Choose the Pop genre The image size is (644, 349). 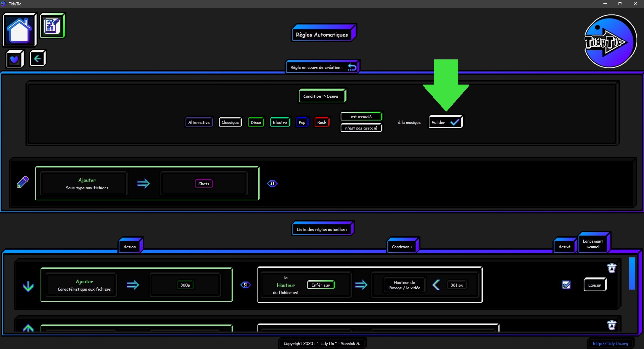[302, 122]
